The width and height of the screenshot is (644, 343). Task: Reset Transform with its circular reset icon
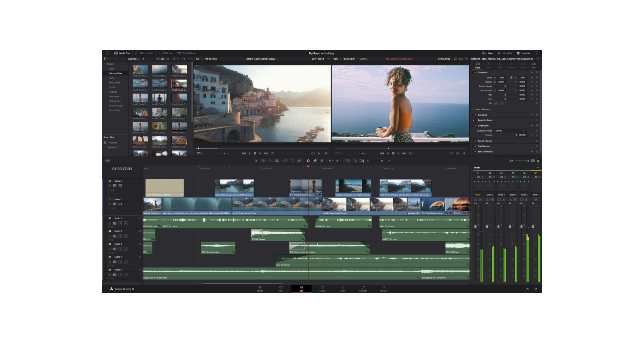click(537, 72)
